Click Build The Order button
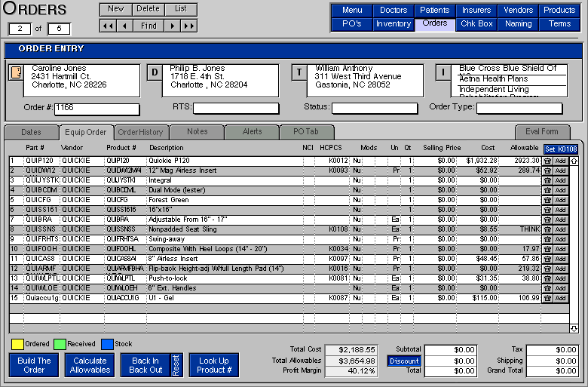Image resolution: width=588 pixels, height=387 pixels. tap(34, 365)
